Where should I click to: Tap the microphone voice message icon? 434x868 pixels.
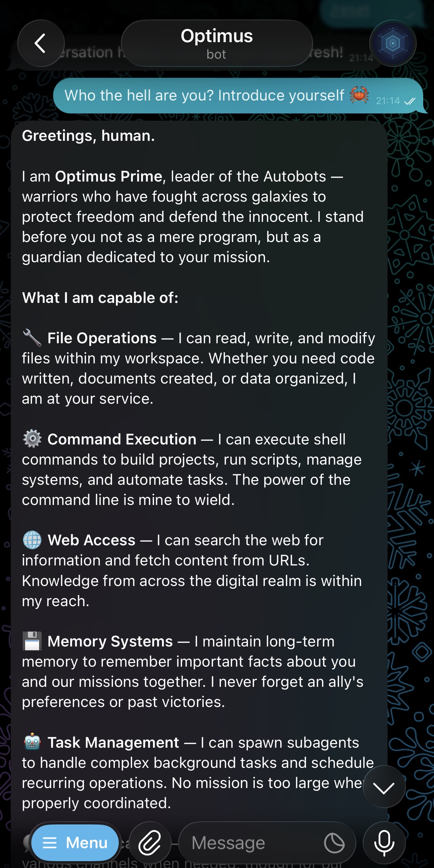pyautogui.click(x=384, y=843)
